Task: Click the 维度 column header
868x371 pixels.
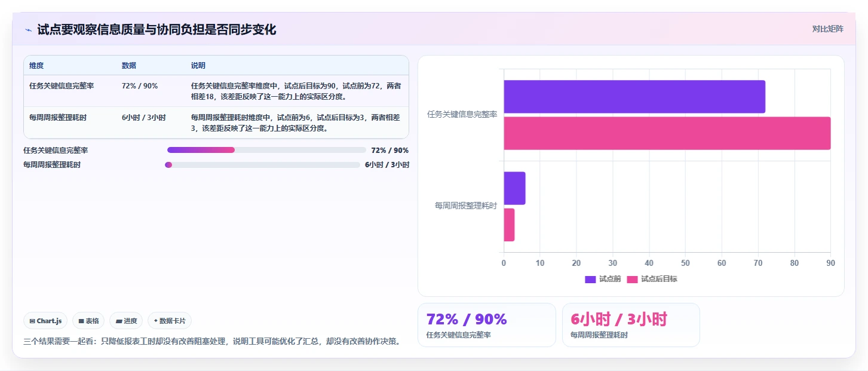Action: (36, 66)
